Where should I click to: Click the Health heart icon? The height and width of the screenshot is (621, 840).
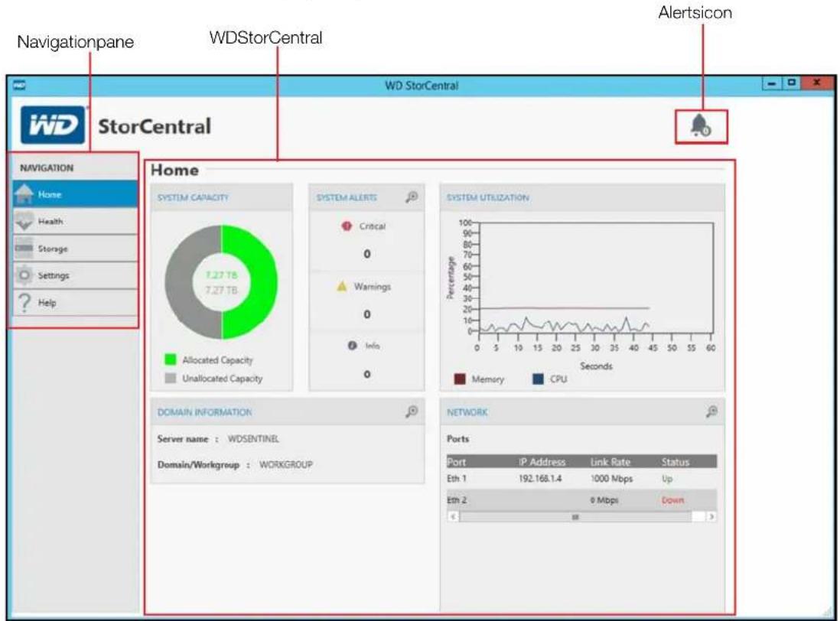tap(24, 221)
